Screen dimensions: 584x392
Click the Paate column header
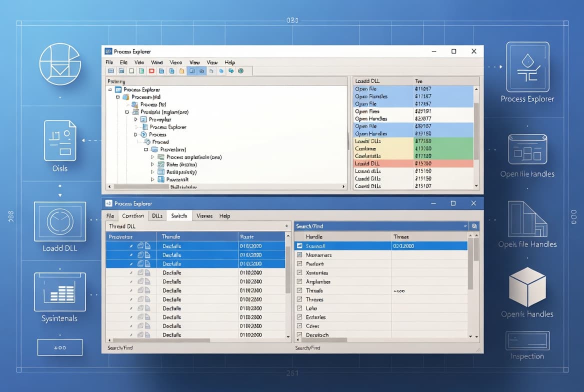click(x=247, y=236)
